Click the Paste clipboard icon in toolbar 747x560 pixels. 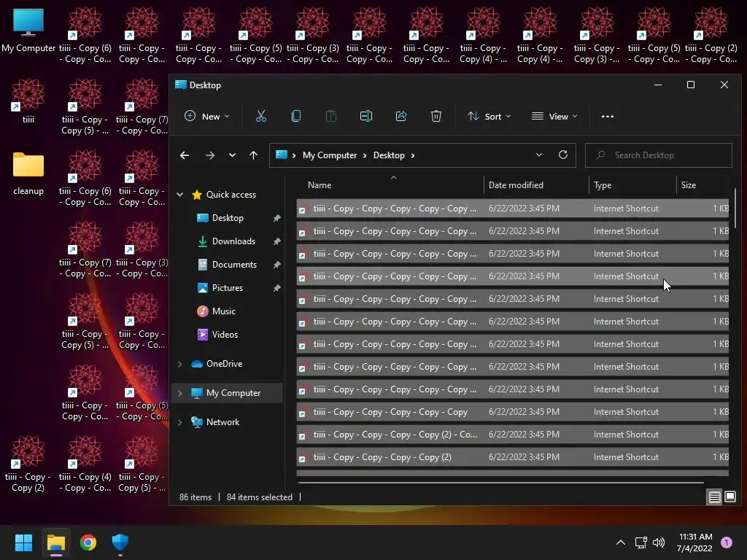click(x=331, y=116)
